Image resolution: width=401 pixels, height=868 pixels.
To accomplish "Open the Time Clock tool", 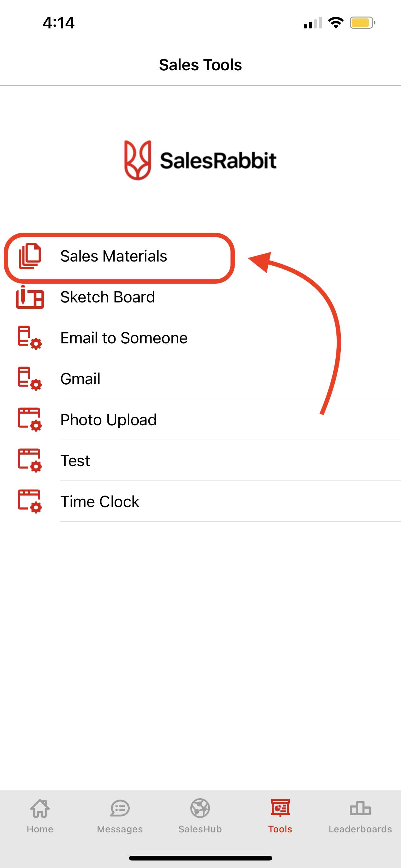I will tap(100, 502).
